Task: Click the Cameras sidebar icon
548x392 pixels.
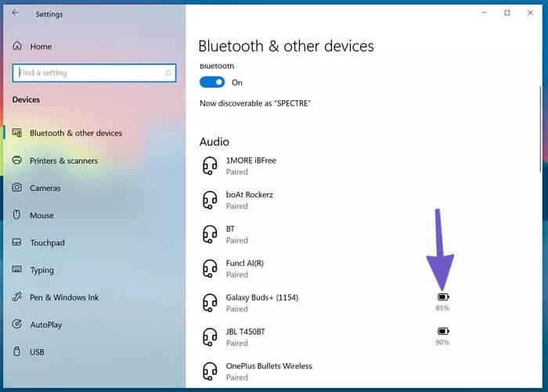Action: coord(16,188)
